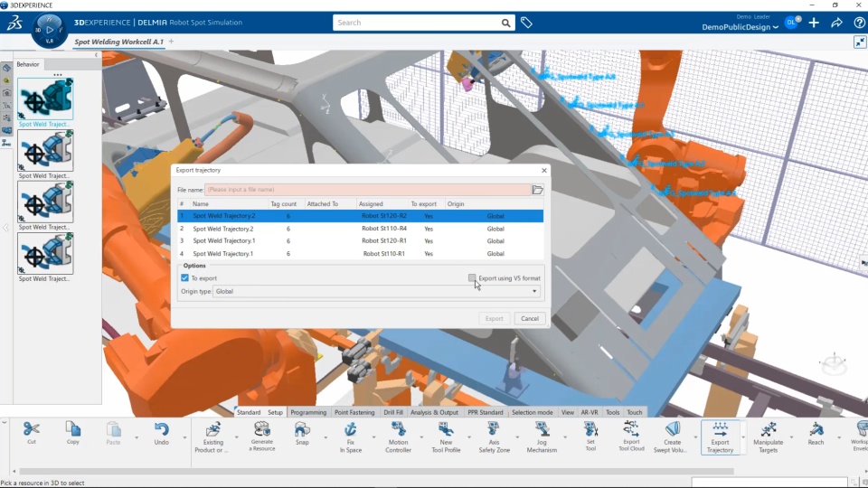Open Manipulate Targets tool
This screenshot has width=868, height=488.
768,437
